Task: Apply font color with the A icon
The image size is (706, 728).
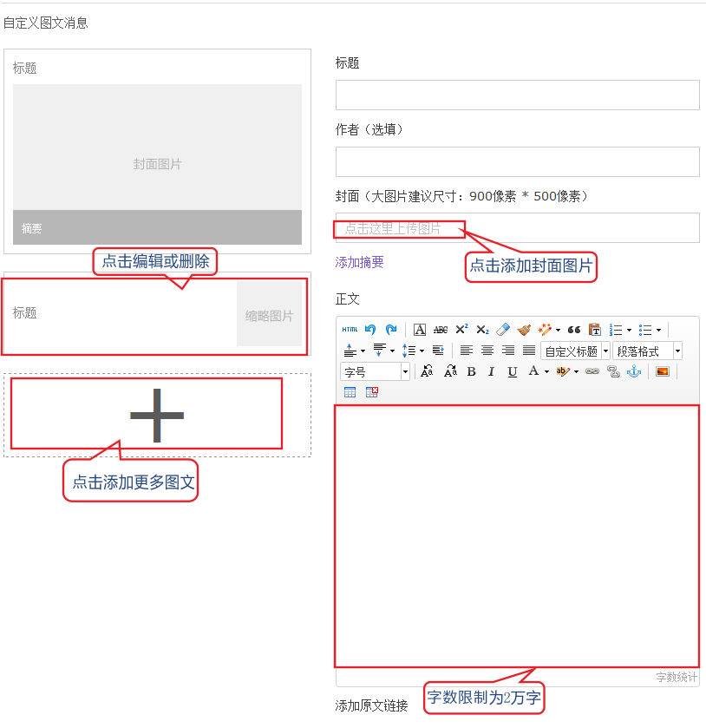Action: pyautogui.click(x=533, y=371)
